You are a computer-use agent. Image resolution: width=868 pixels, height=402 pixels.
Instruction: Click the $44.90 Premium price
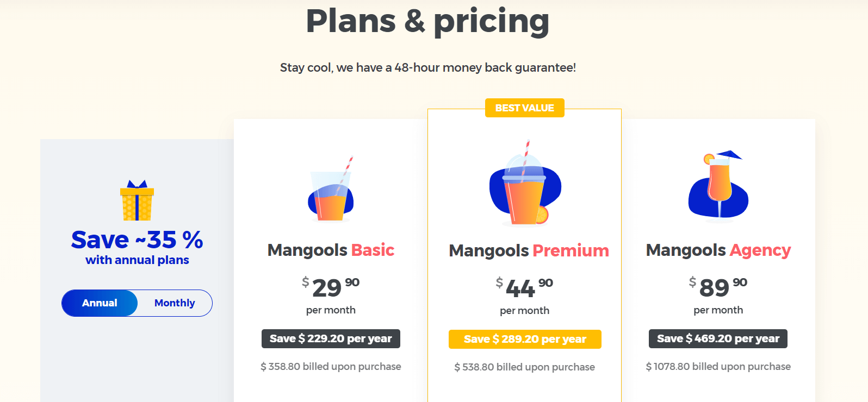[524, 287]
